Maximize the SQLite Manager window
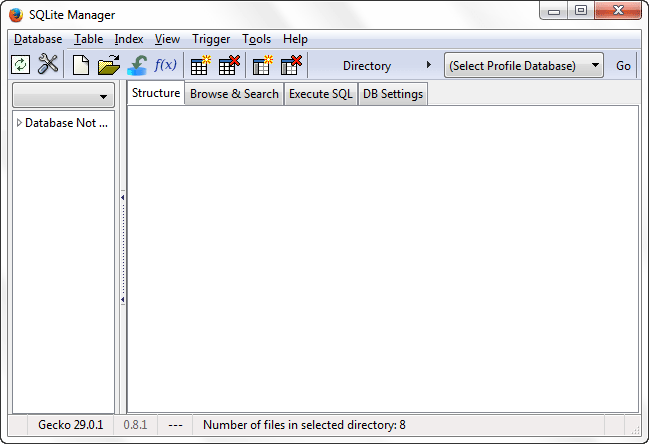 point(581,11)
